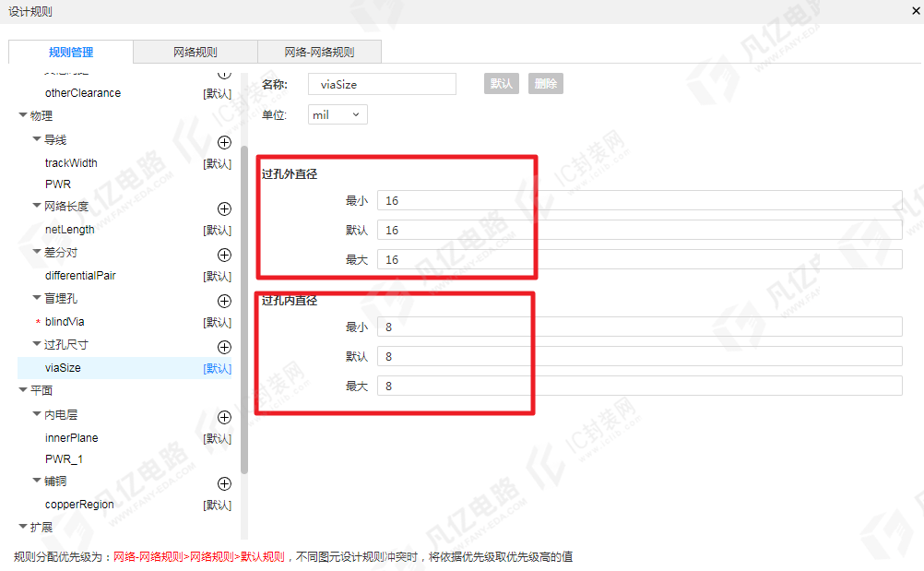Image resolution: width=924 pixels, height=571 pixels.
Task: Close the 设计规则 dialog
Action: click(x=917, y=10)
